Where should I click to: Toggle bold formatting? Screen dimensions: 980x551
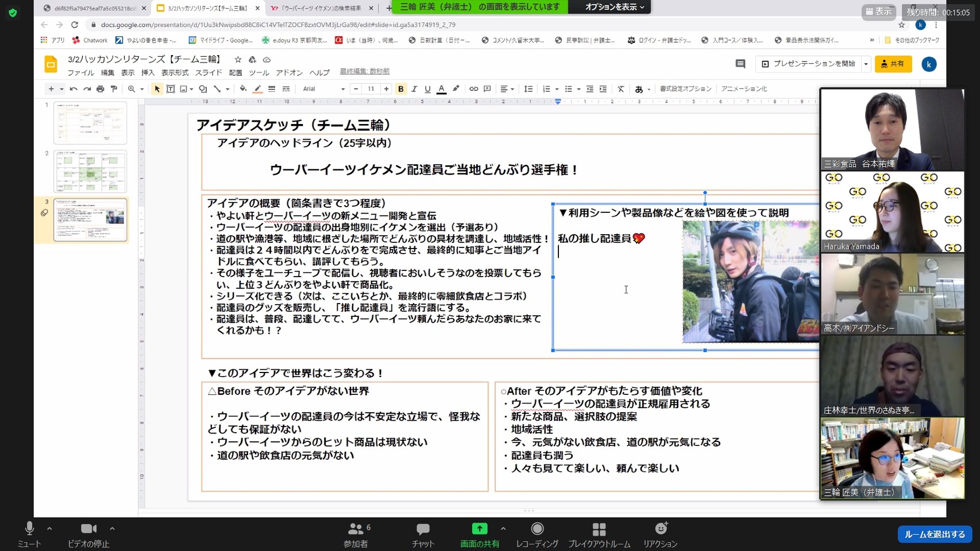point(401,89)
